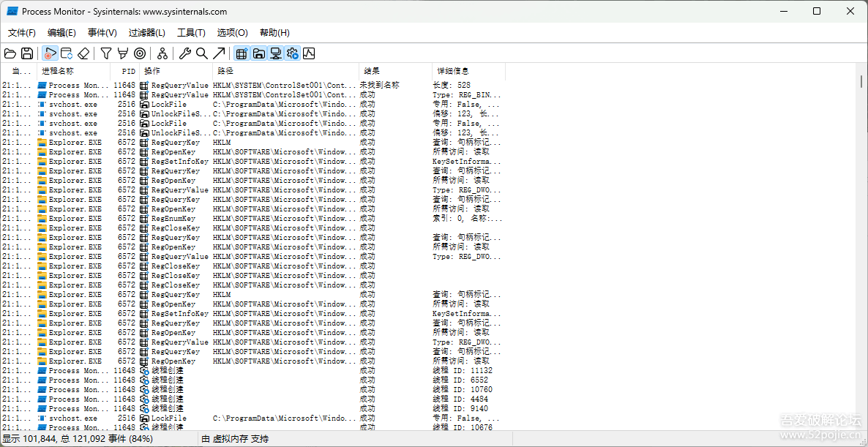This screenshot has width=868, height=447.
Task: Click status text 显示 101,844, 总 121,092 事件
Action: point(79,439)
